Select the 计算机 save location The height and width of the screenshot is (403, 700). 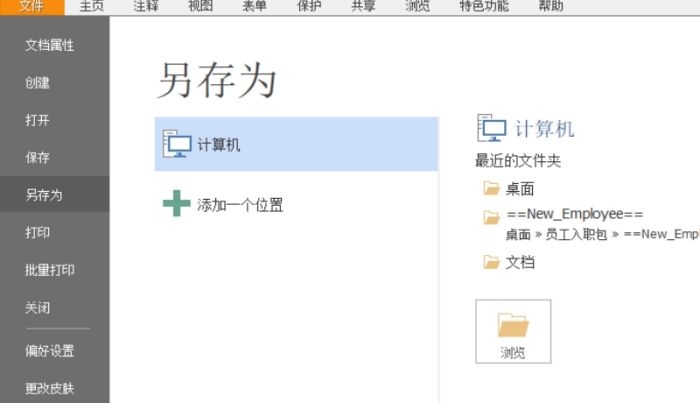click(296, 144)
